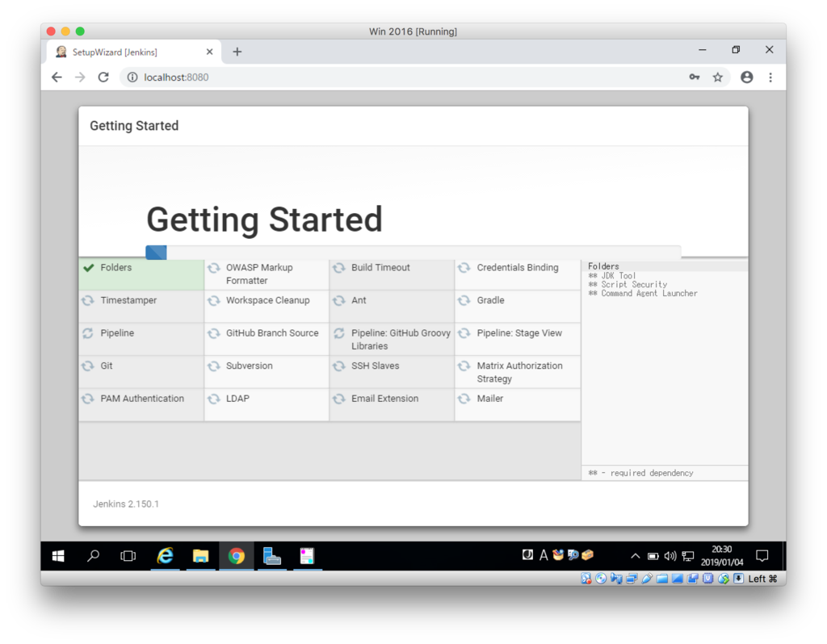Click the Subversion pending icon

coord(213,366)
